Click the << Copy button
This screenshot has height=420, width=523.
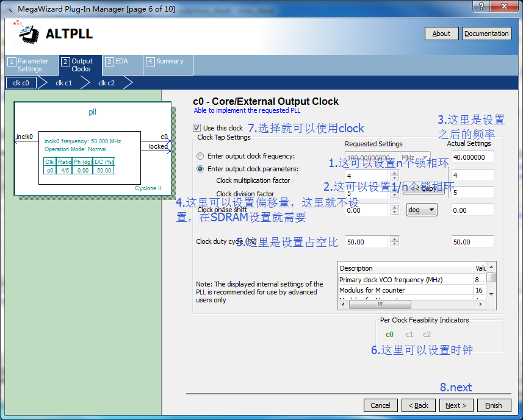pos(424,188)
